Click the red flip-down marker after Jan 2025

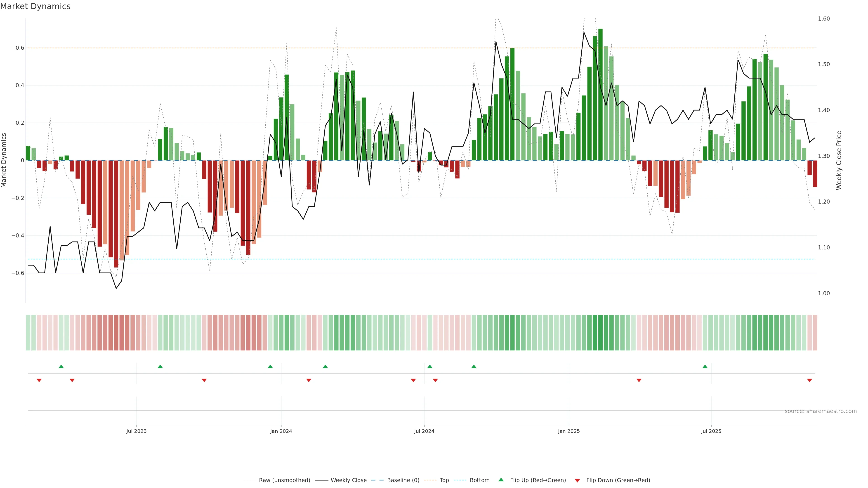point(639,380)
